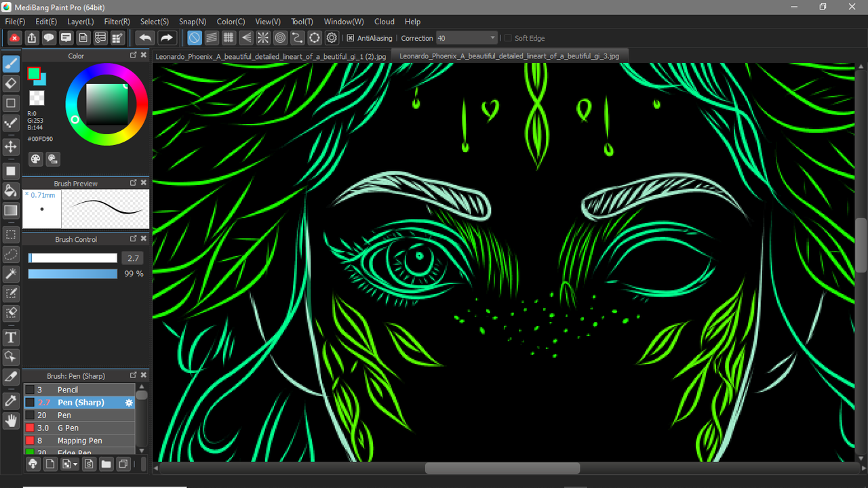868x488 pixels.
Task: Click the share/export icon in toolbar
Action: pos(32,38)
